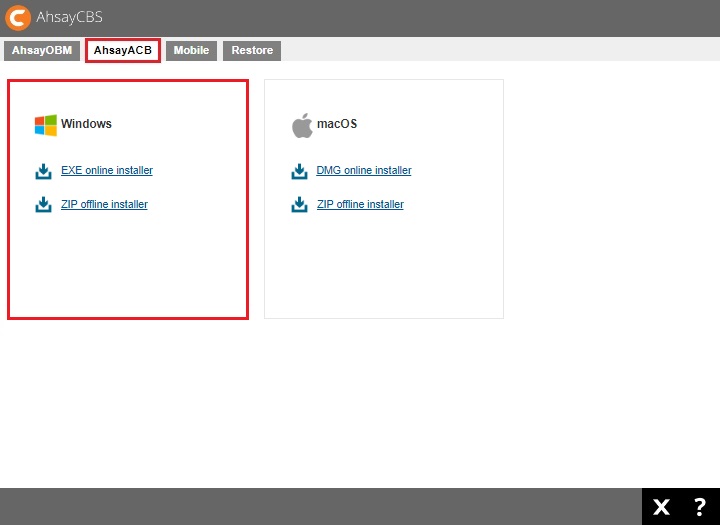
Task: Click download icon beside macOS ZIP offline installer
Action: [x=299, y=205]
